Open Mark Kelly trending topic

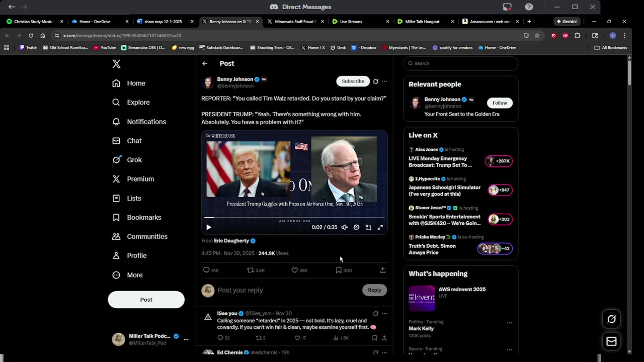pos(421,328)
